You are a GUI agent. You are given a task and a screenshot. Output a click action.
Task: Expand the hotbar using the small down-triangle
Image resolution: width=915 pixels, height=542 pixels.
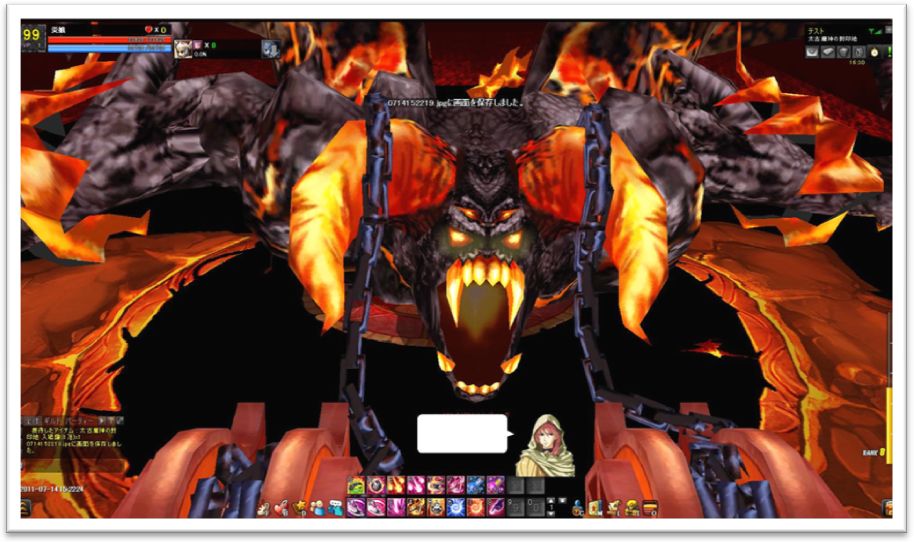[x=562, y=500]
